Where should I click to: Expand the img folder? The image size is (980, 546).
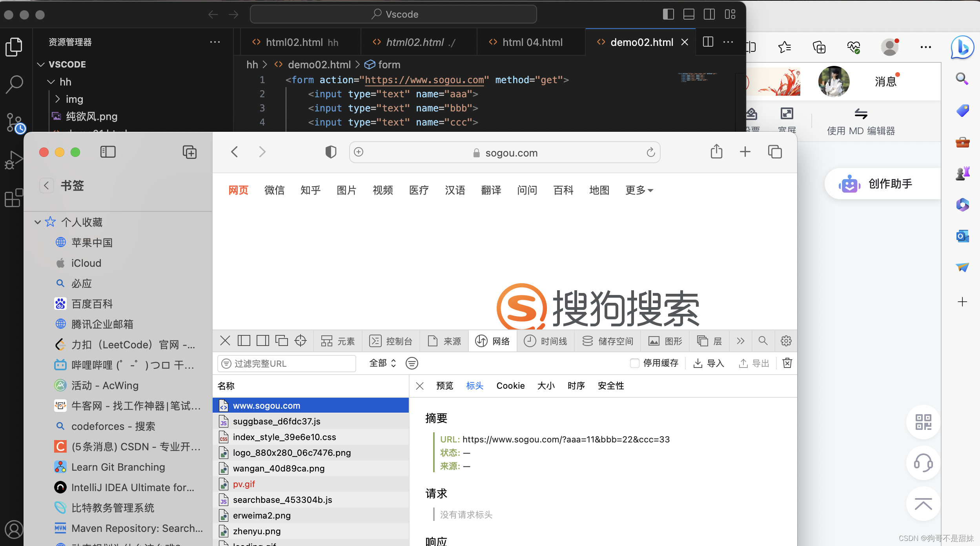click(x=57, y=99)
